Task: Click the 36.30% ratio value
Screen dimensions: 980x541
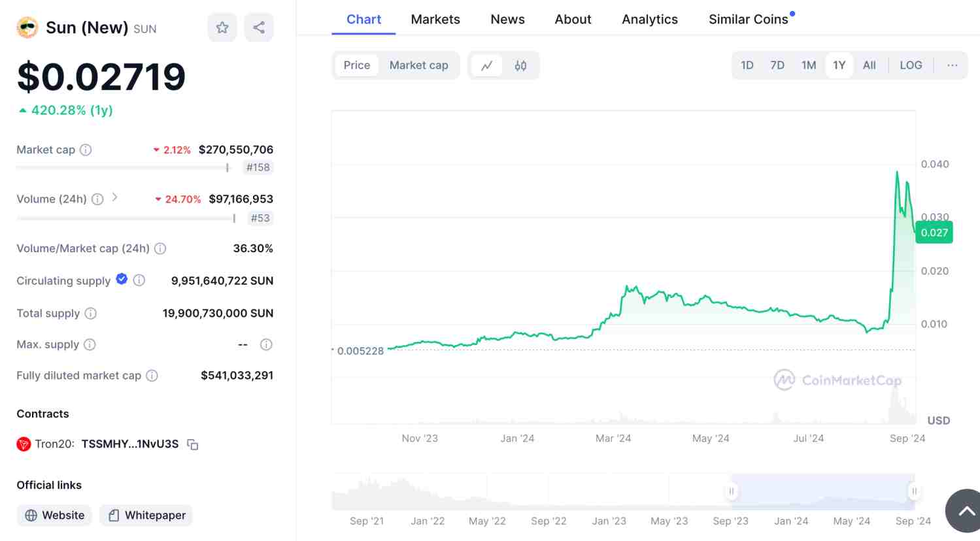Action: coord(253,248)
